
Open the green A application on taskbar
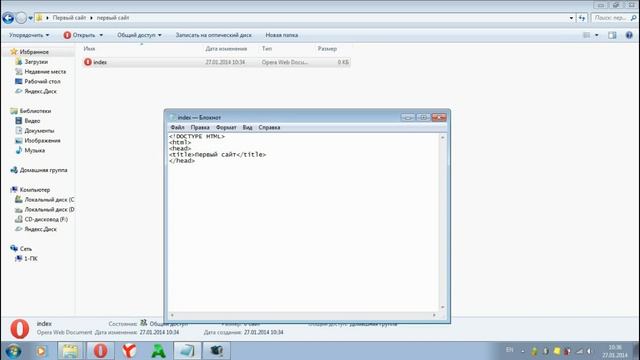[x=158, y=351]
